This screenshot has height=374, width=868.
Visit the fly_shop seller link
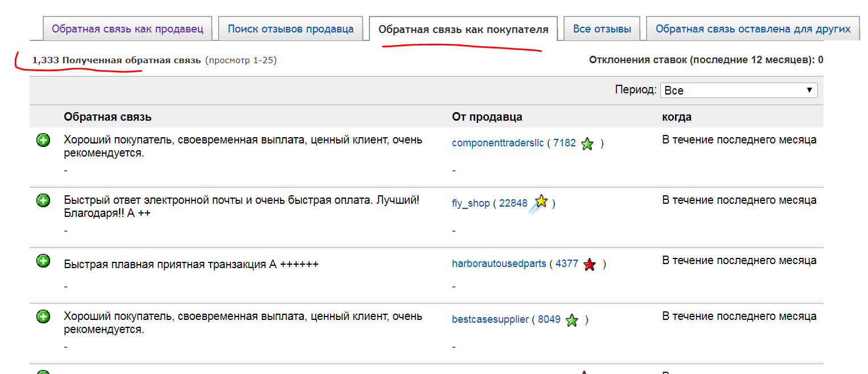[x=471, y=204]
